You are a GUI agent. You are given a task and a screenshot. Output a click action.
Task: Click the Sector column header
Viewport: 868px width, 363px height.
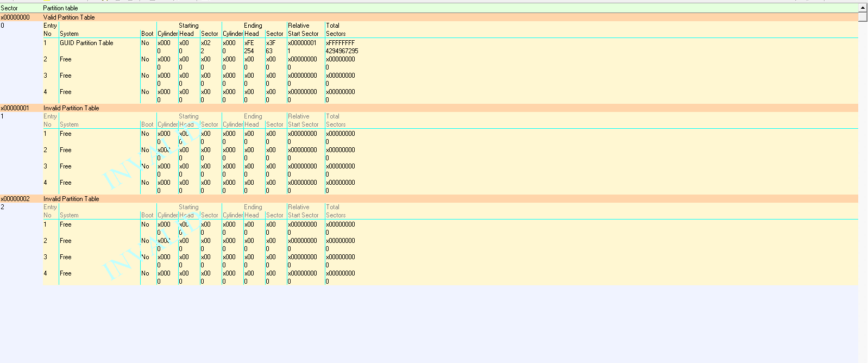[9, 8]
